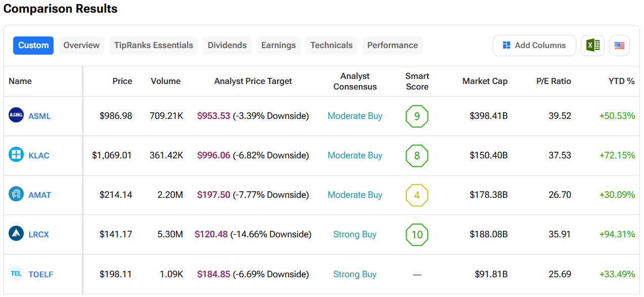Viewport: 644px width, 297px height.
Task: Click the Smart Score 10 badge for LRCX
Action: (417, 234)
